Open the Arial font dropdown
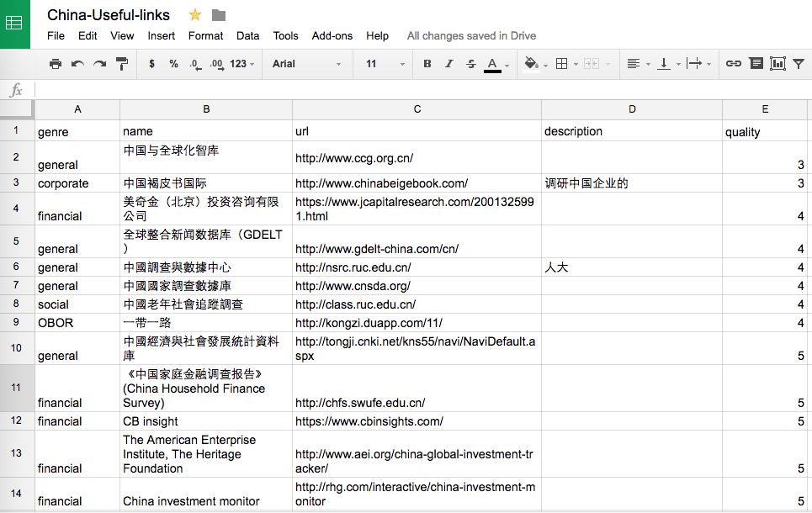This screenshot has height=513, width=812. 307,64
